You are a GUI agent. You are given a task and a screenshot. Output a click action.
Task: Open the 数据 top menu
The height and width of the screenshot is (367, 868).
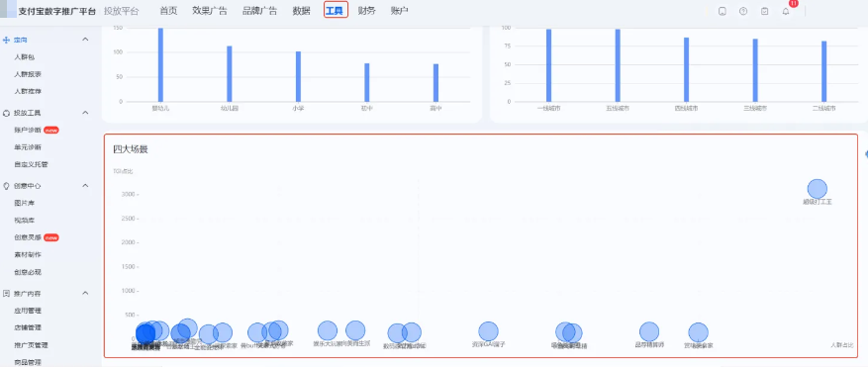click(x=301, y=11)
